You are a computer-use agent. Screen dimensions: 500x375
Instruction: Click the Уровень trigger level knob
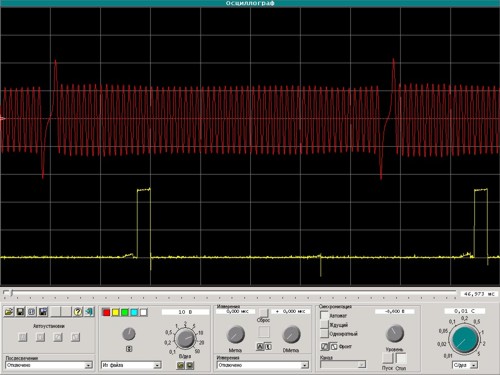tap(395, 334)
